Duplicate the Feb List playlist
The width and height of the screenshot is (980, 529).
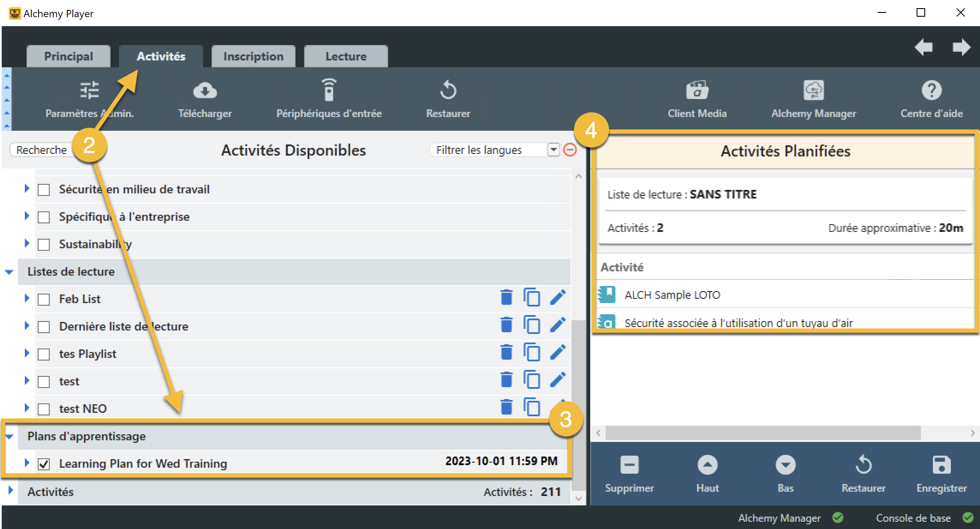[x=532, y=297]
